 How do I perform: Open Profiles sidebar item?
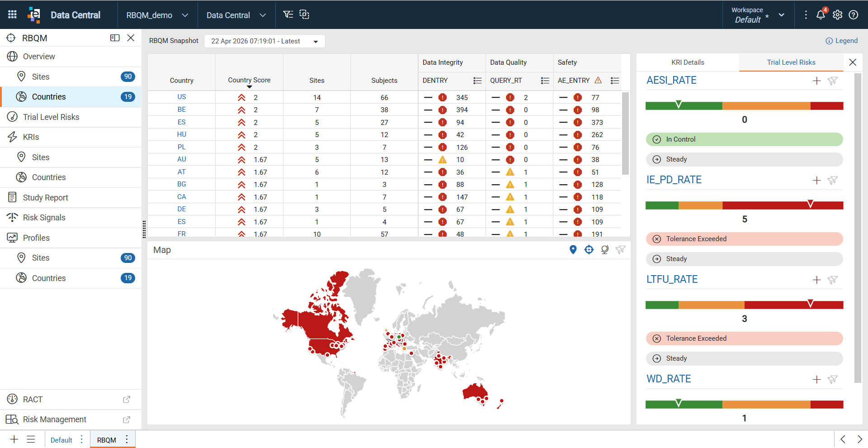tap(71, 238)
